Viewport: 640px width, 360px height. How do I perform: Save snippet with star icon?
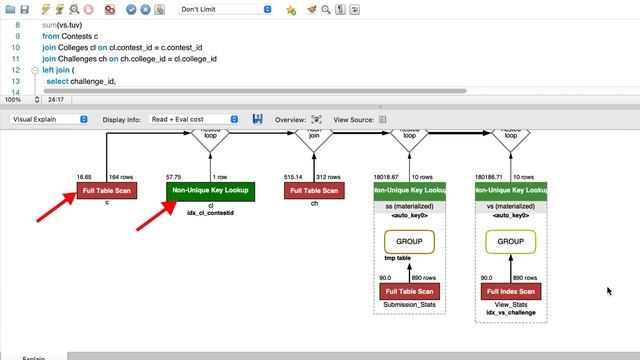[291, 10]
